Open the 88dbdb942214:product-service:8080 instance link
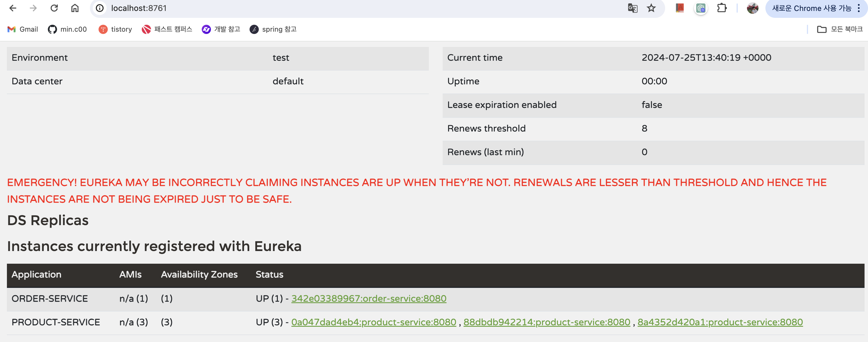 547,322
